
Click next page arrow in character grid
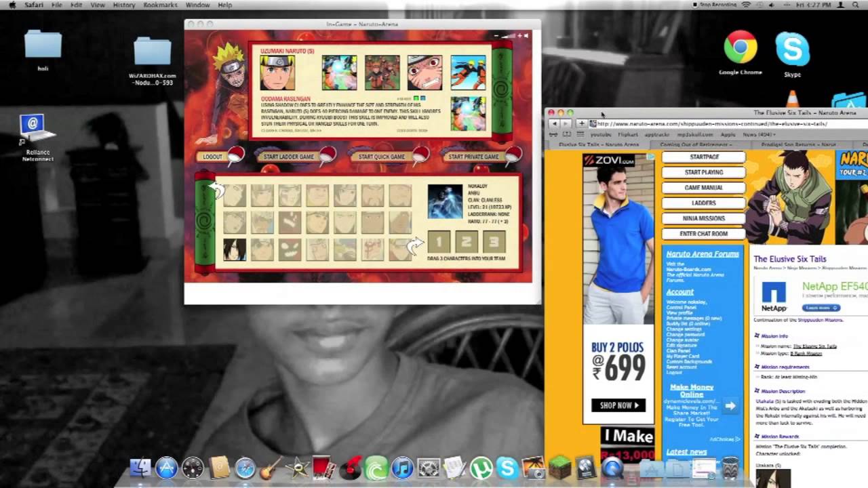tap(415, 246)
